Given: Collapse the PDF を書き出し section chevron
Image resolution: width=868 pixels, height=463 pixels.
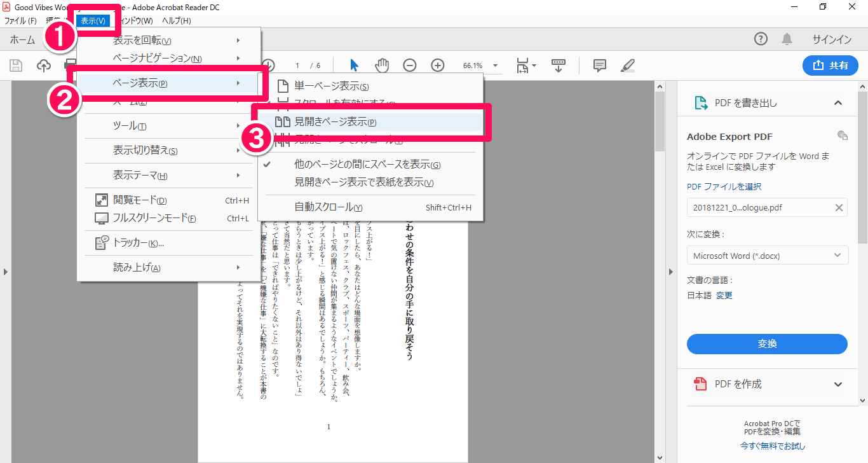Looking at the screenshot, I should (x=838, y=103).
